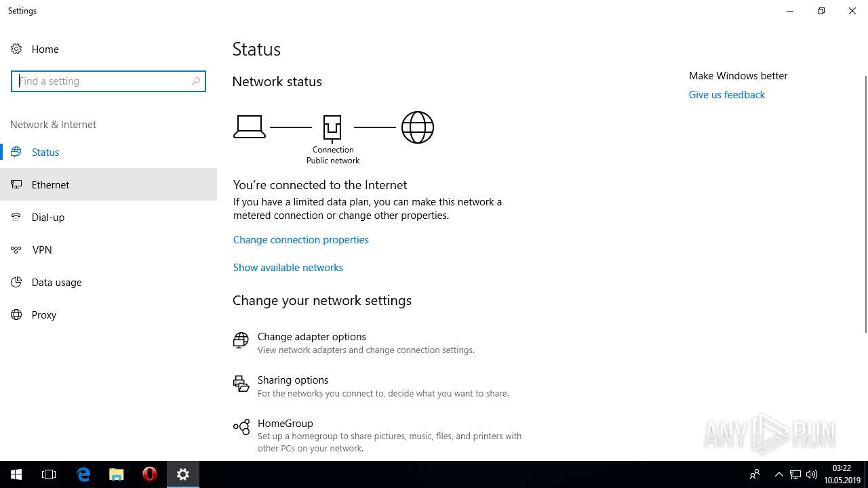
Task: Select the Data usage icon
Action: (x=16, y=282)
